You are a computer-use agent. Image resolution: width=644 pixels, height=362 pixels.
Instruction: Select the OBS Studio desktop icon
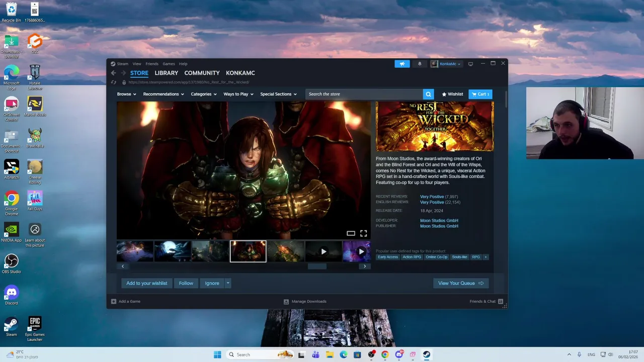click(x=11, y=264)
